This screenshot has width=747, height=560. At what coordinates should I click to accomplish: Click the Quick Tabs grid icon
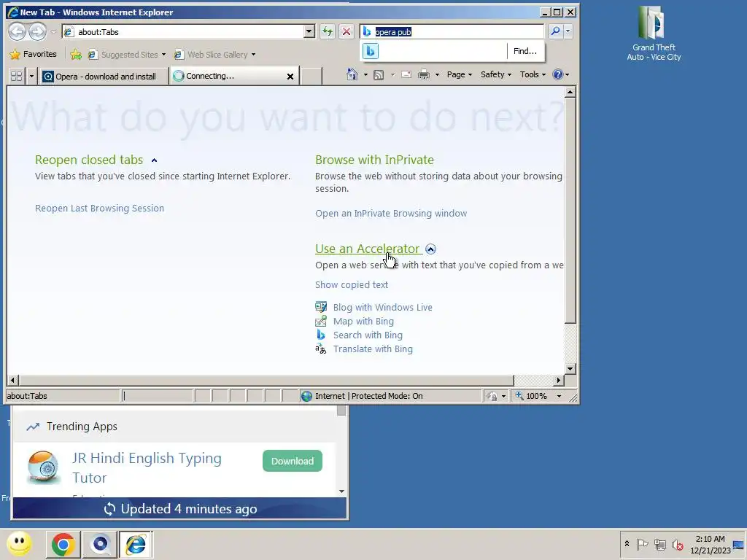click(17, 76)
